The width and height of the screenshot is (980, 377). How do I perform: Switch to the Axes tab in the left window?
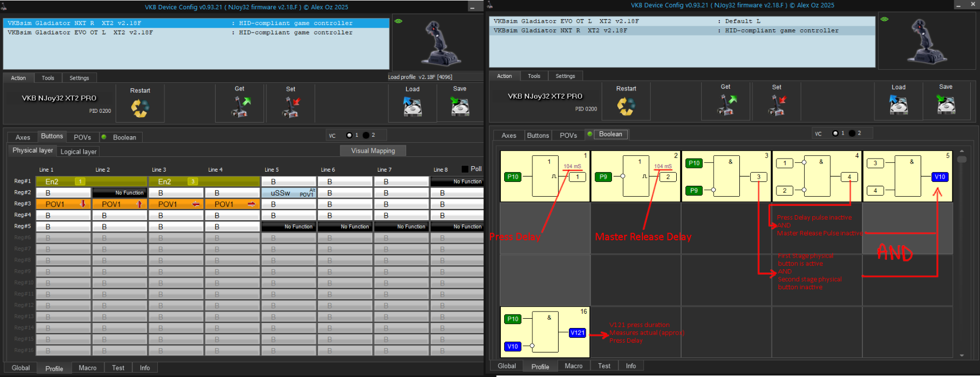click(x=23, y=137)
